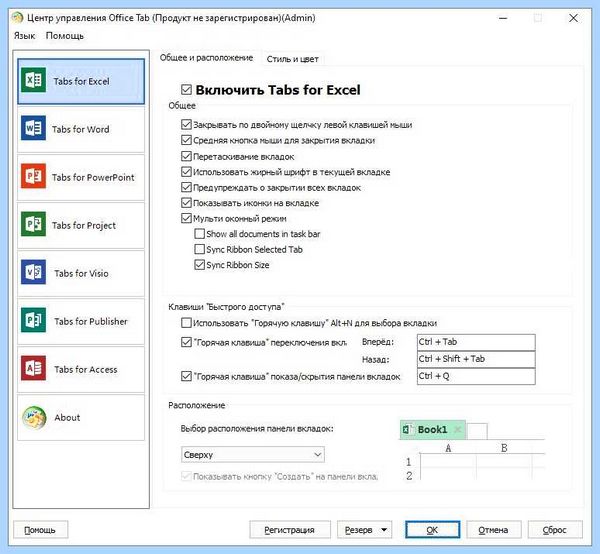Toggle 'Средняя кнопка мыши для закрытия вкладки'
Viewport: 600px width, 554px height.
pos(186,140)
